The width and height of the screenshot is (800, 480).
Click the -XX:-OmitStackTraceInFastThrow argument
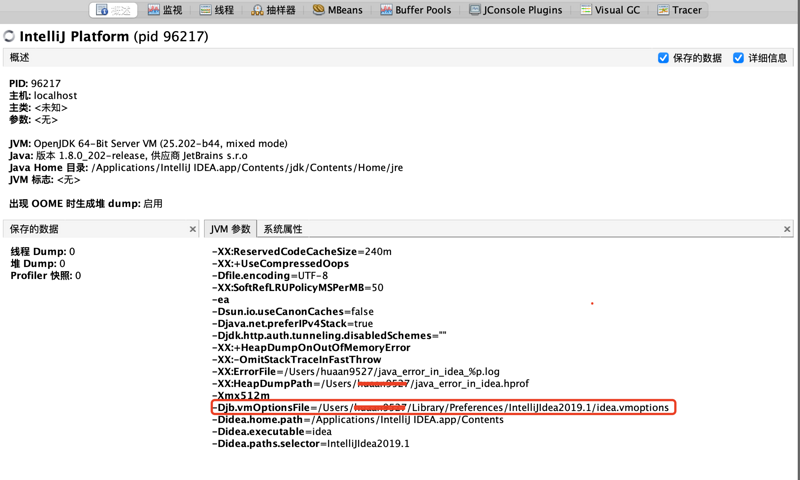point(296,360)
